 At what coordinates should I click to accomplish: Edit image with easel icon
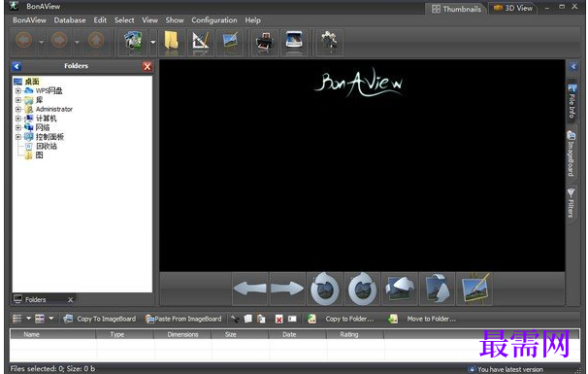474,289
